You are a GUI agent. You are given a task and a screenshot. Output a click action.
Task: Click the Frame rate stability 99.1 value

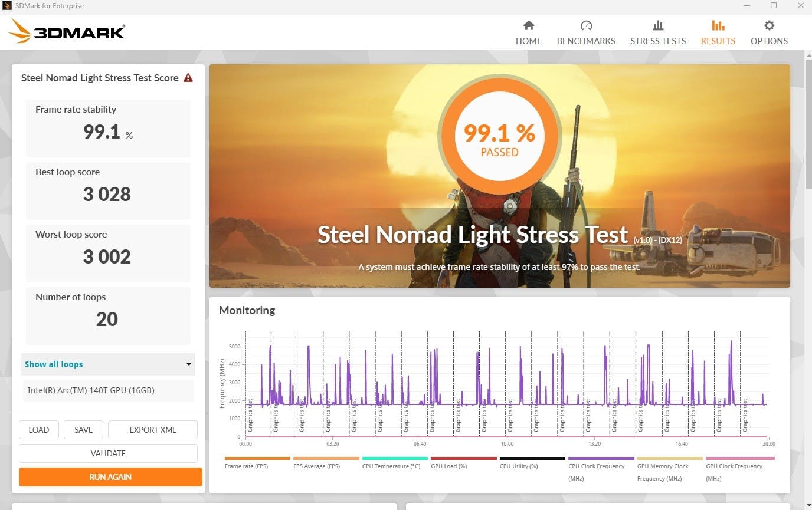107,131
